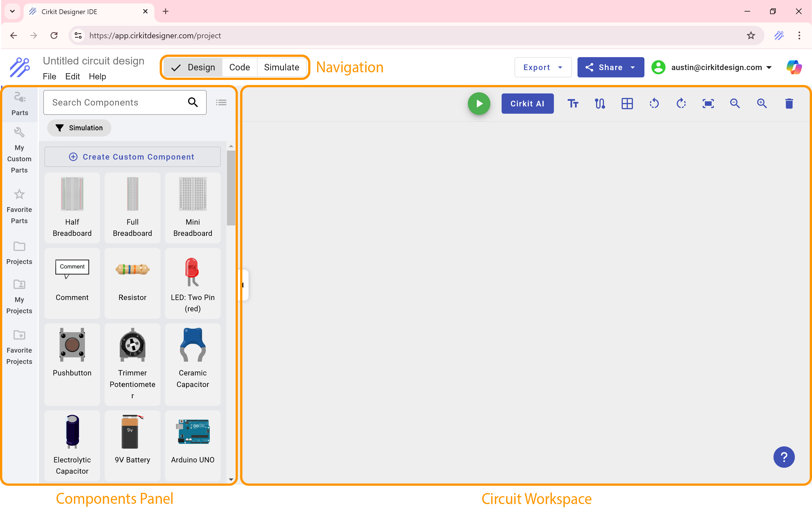812x508 pixels.
Task: Click the Cirkit Designer logo
Action: (20, 67)
